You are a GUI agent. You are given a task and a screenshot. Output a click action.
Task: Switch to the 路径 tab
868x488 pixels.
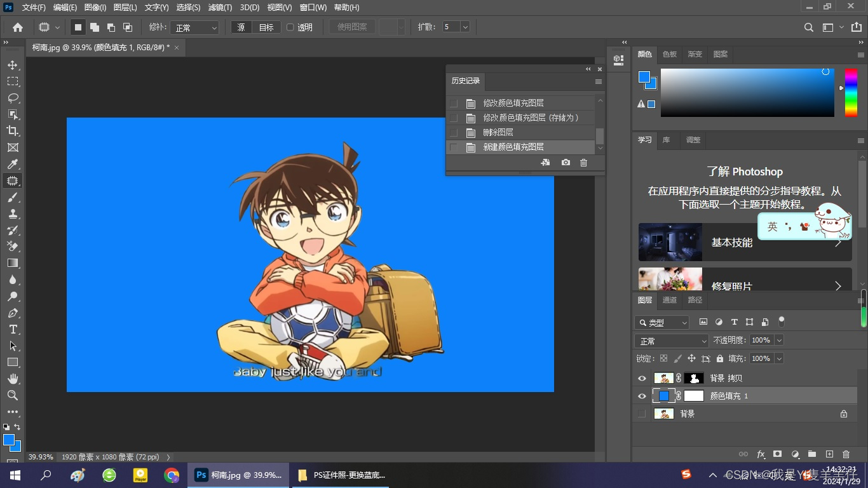pyautogui.click(x=695, y=300)
